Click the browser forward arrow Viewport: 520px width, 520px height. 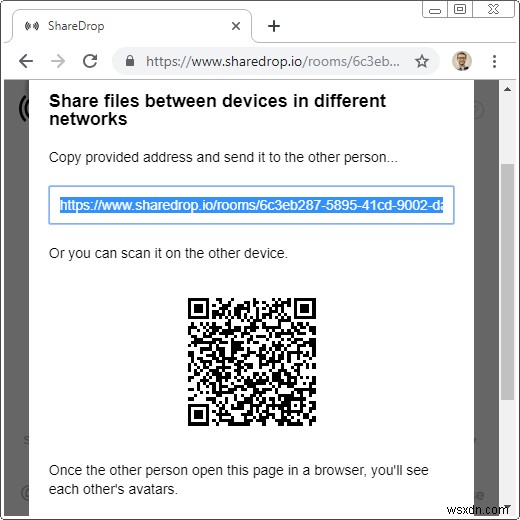(58, 61)
